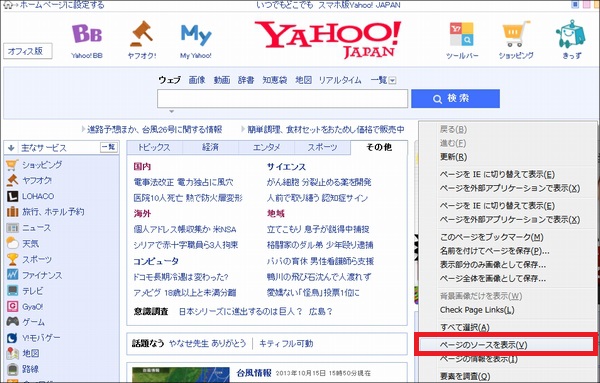600x383 pixels.
Task: Click the スポーツ trophy icon
Action: (x=12, y=259)
